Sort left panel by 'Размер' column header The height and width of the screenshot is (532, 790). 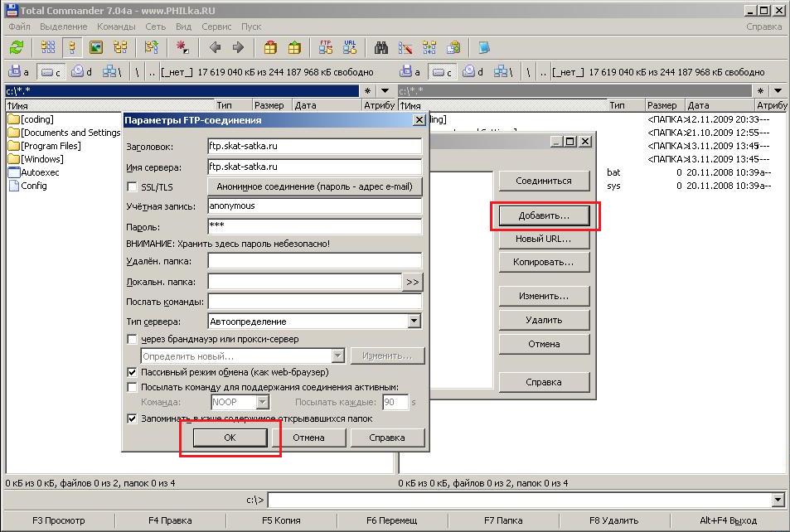tap(272, 105)
